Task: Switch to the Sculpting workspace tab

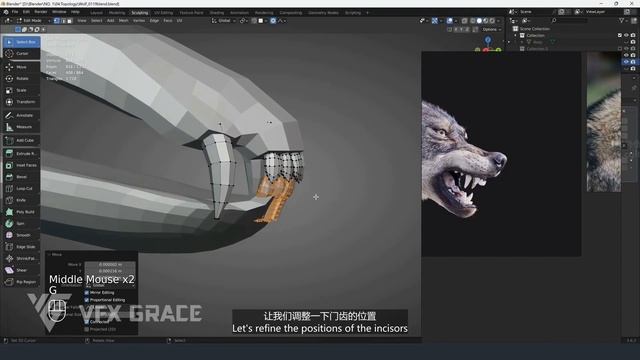Action: (140, 13)
